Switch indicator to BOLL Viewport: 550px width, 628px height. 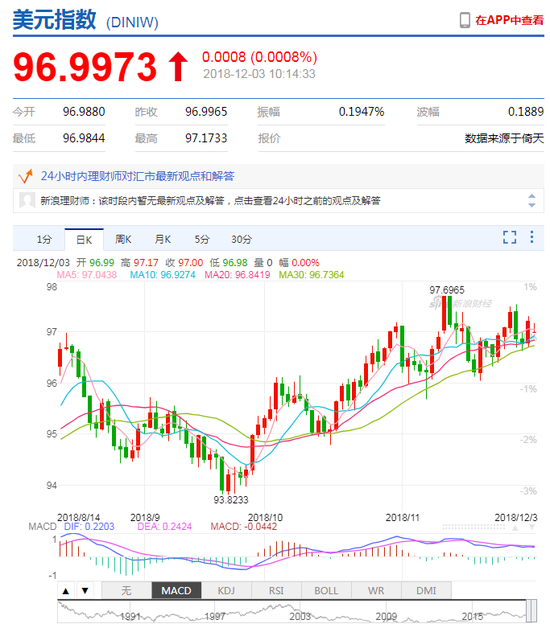(x=326, y=590)
